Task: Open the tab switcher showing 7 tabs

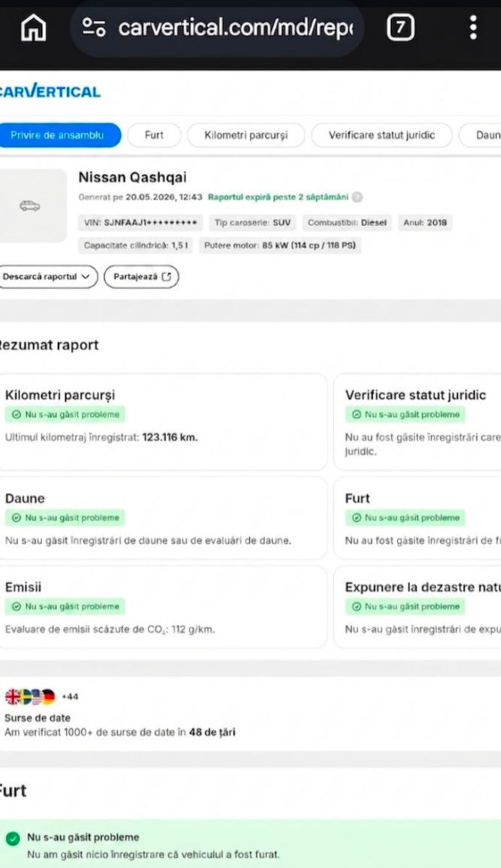Action: tap(400, 28)
